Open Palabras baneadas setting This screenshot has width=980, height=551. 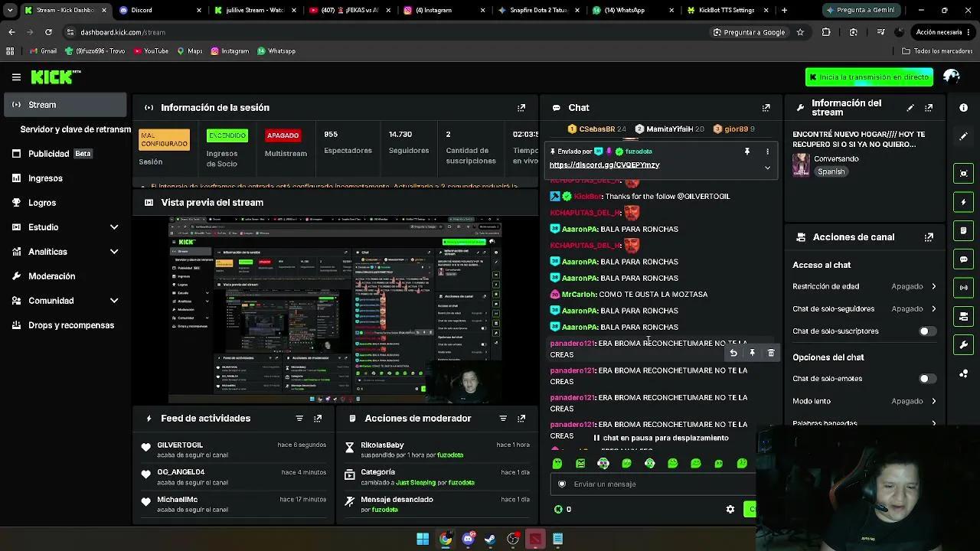pos(864,422)
